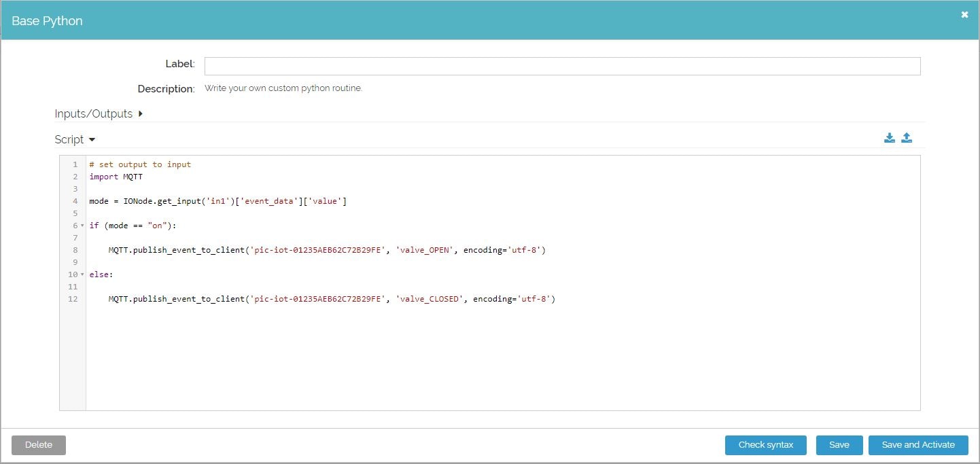Click Save and Activate
The image size is (980, 464).
917,445
